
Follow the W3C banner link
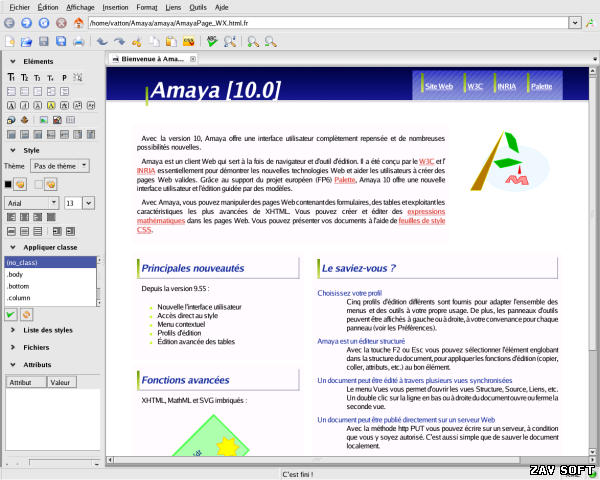click(475, 86)
